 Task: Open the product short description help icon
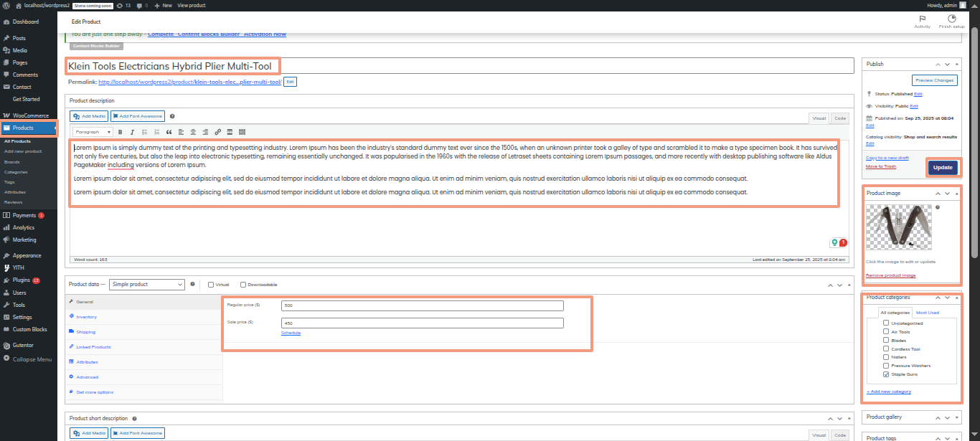pyautogui.click(x=134, y=418)
